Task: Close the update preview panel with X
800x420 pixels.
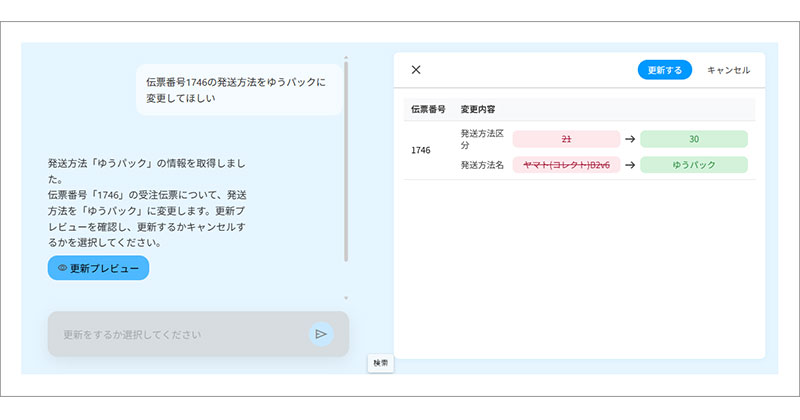Action: click(416, 70)
